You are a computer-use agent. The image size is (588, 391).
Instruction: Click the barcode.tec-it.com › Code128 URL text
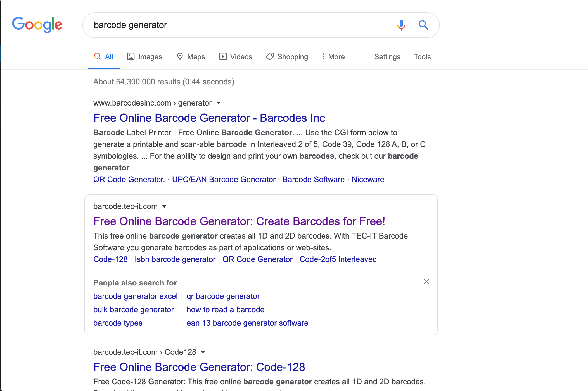click(145, 352)
